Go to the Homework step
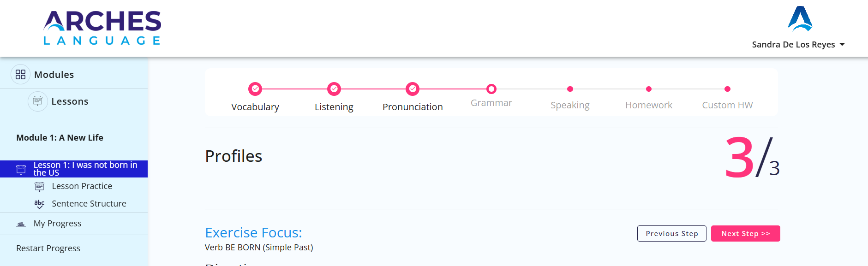The image size is (868, 266). tap(649, 105)
